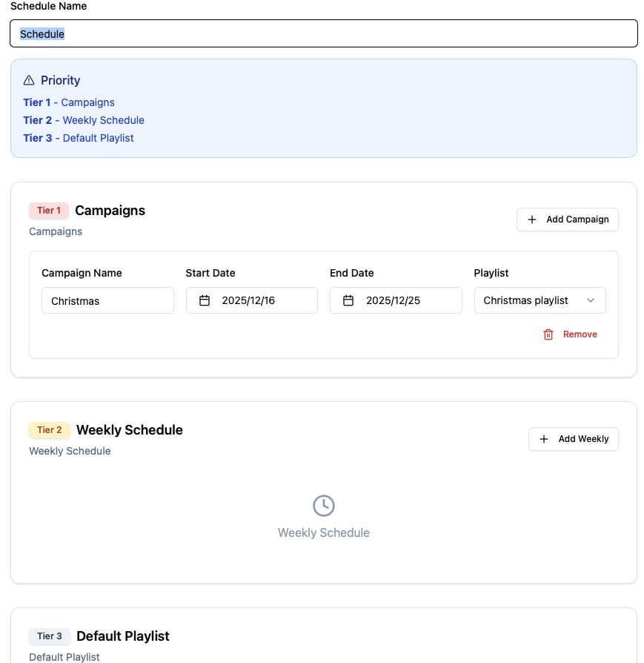This screenshot has height=663, width=644.
Task: Click the Priority heading text
Action: point(61,80)
